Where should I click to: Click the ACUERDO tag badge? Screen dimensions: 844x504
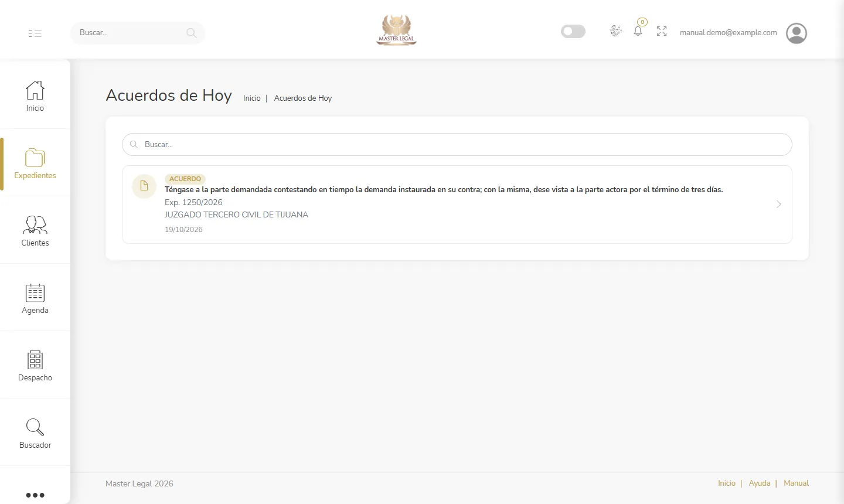pos(185,179)
